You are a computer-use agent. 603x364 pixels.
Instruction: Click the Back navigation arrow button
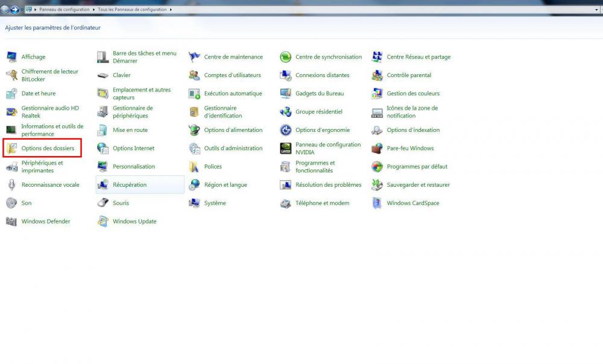[x=4, y=10]
